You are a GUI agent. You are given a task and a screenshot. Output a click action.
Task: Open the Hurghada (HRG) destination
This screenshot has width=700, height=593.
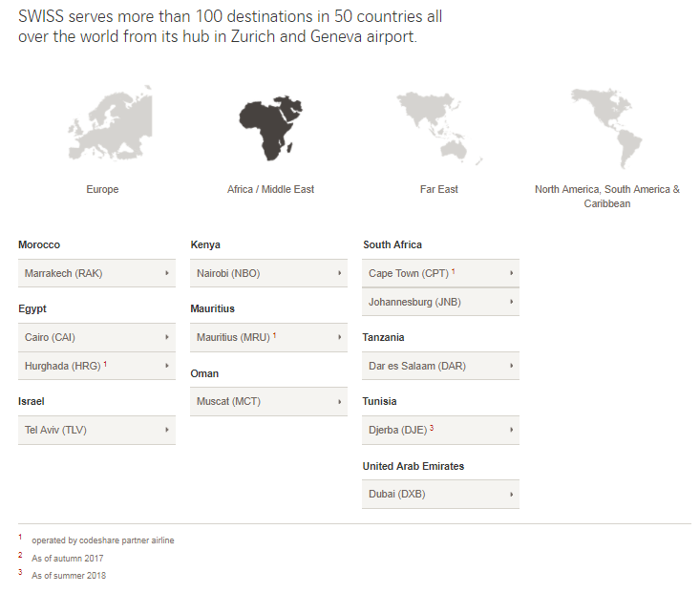(x=96, y=366)
